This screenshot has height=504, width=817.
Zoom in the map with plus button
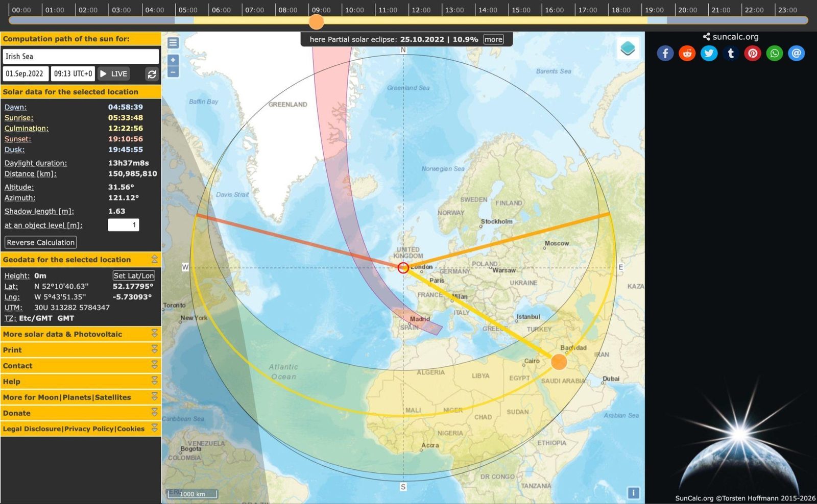click(173, 60)
